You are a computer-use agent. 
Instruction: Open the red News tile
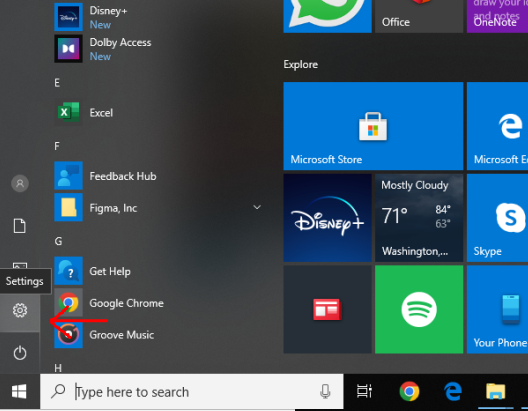tap(327, 309)
